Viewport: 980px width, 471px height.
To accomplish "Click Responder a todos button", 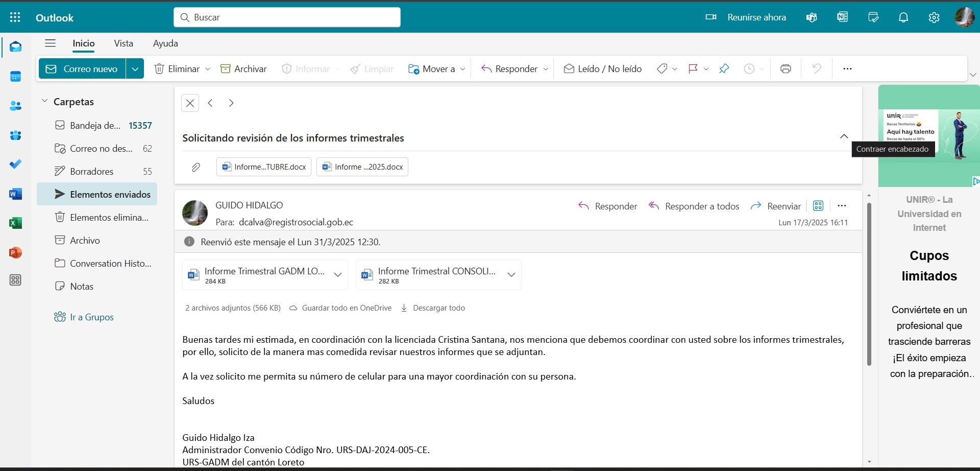I will coord(694,206).
